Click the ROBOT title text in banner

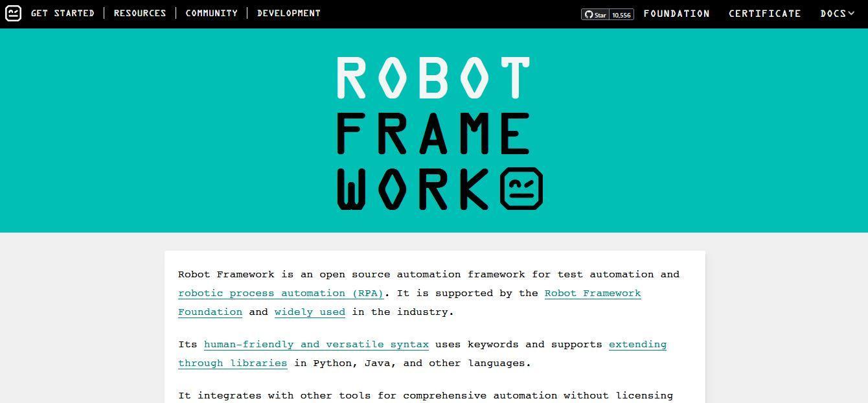[433, 78]
